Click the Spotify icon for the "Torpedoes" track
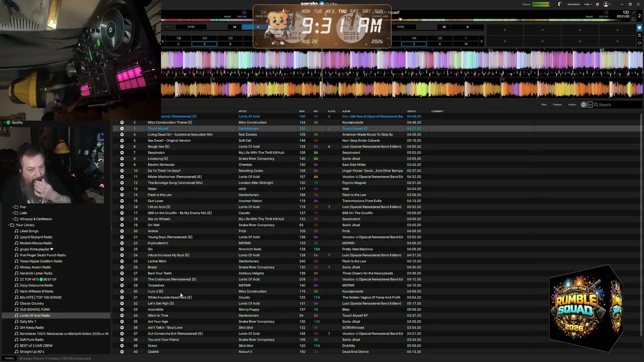 tap(122, 285)
